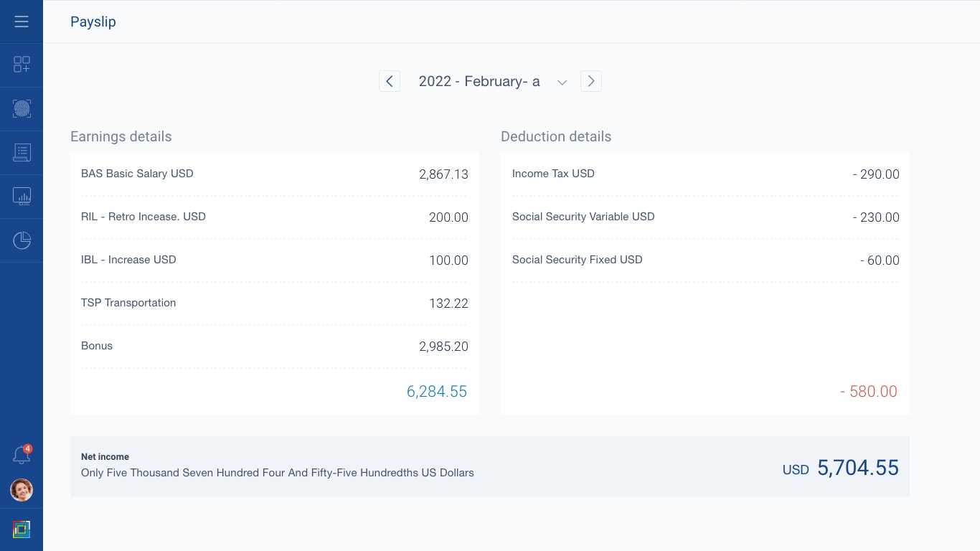Open the notifications bell with badge 4
The image size is (980, 551).
[22, 455]
